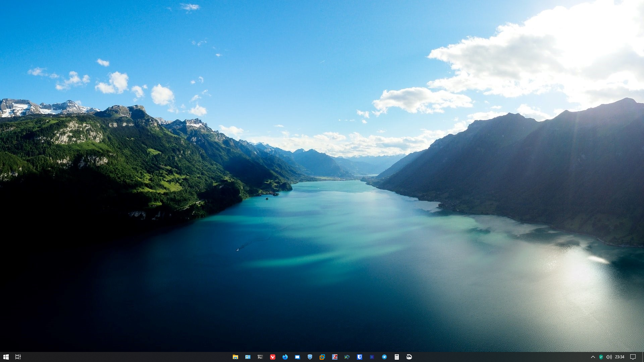Open the Control Panel taskbar icon
Screen dimensions: 644x362
[x=248, y=357]
